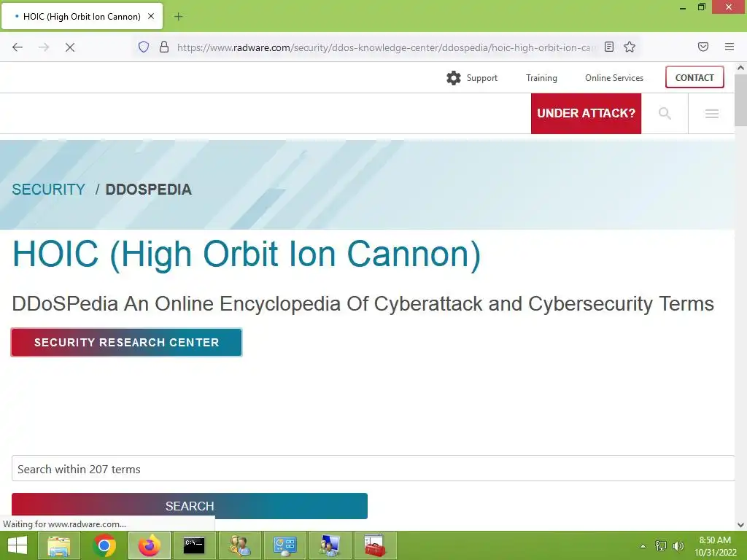The image size is (747, 560).
Task: Open network status tray icon
Action: coord(661,545)
